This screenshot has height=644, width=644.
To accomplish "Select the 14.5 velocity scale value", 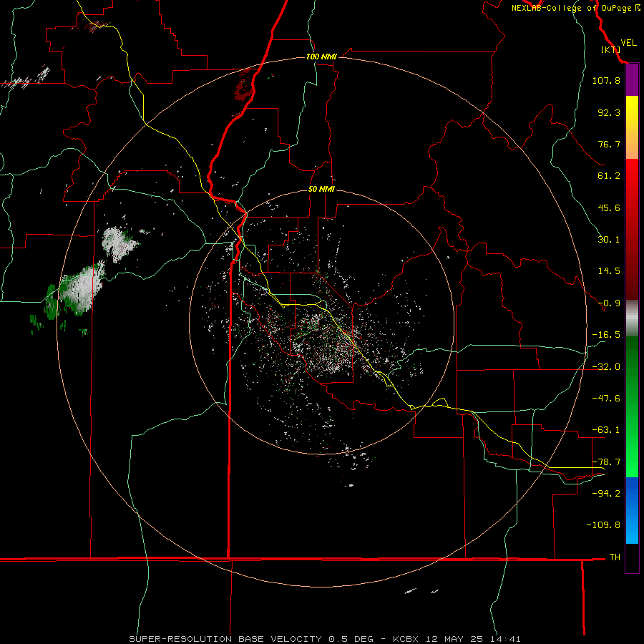I will (x=609, y=271).
